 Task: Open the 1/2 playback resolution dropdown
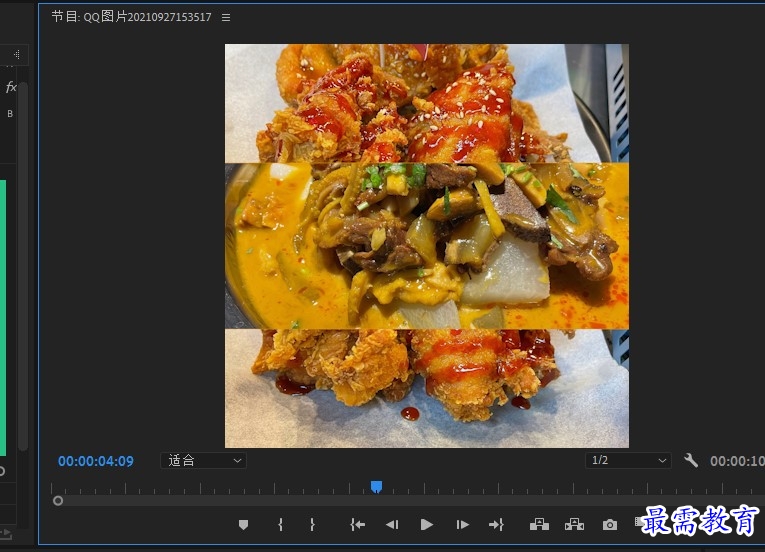point(628,461)
